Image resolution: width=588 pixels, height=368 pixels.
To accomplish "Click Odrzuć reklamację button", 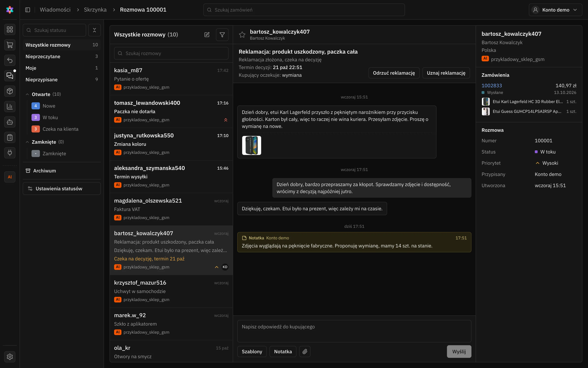I will click(394, 73).
